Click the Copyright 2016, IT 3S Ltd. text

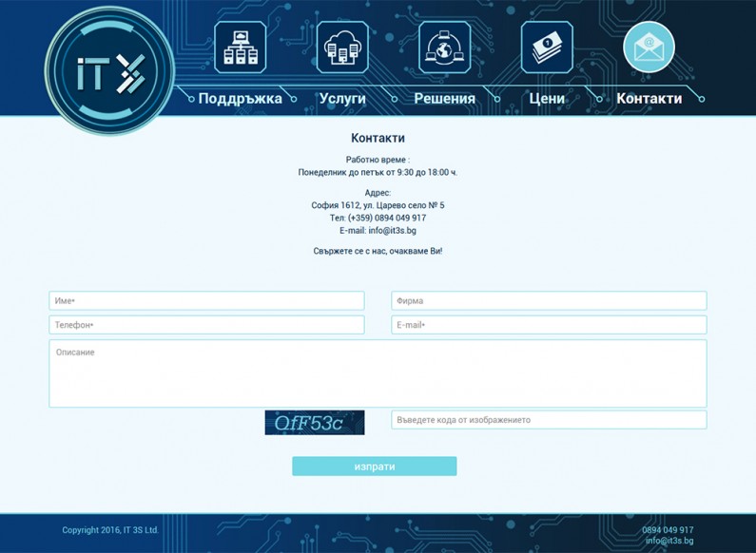pyautogui.click(x=110, y=530)
